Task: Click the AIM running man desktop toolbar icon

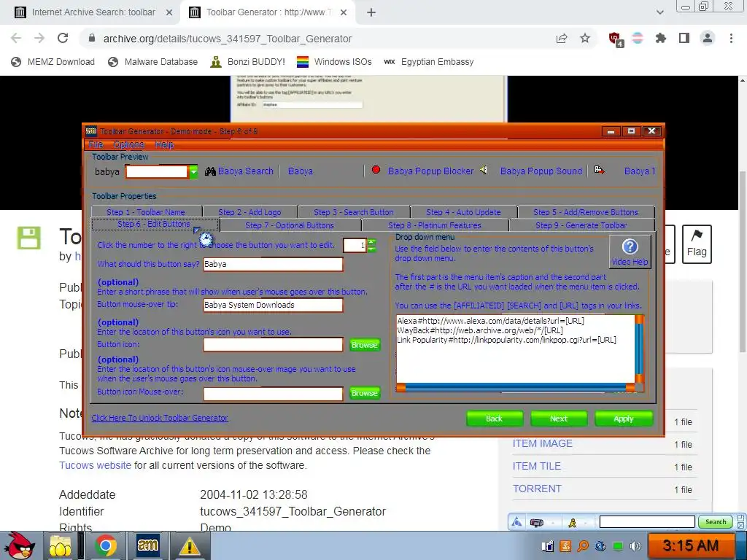Action: coord(572,523)
